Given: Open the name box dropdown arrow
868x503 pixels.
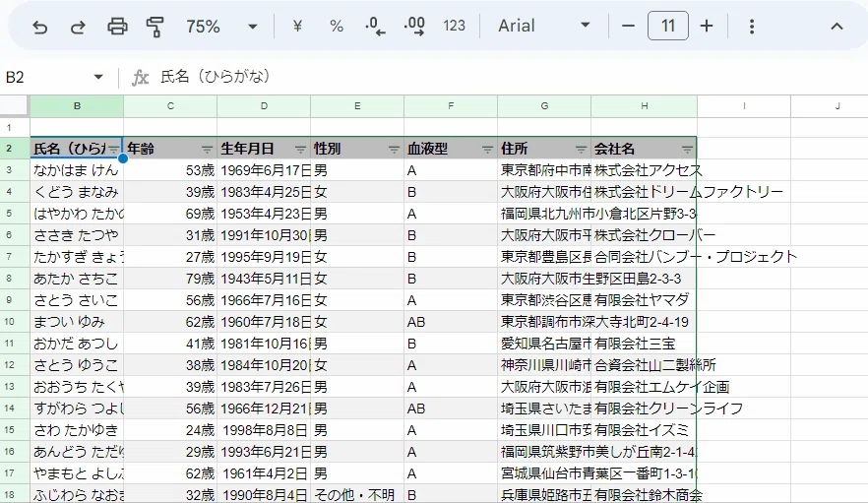Looking at the screenshot, I should [x=98, y=77].
